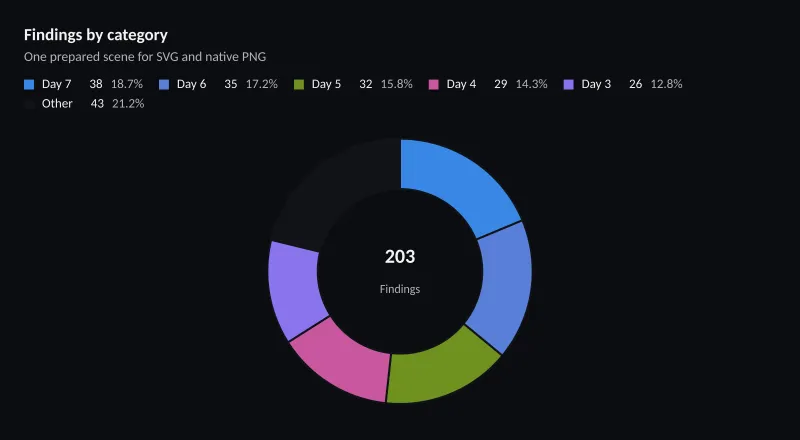
Task: Click the pink Day 4 donut slice
Action: (x=344, y=361)
